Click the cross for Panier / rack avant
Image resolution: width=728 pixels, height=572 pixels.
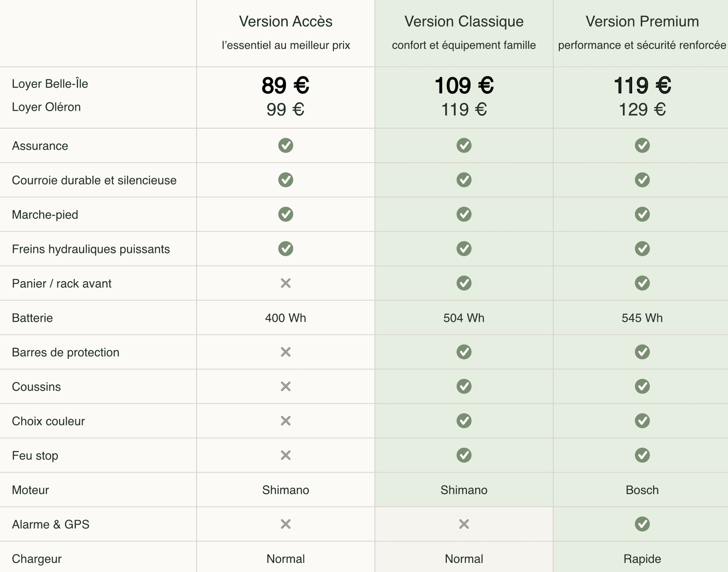click(x=286, y=283)
